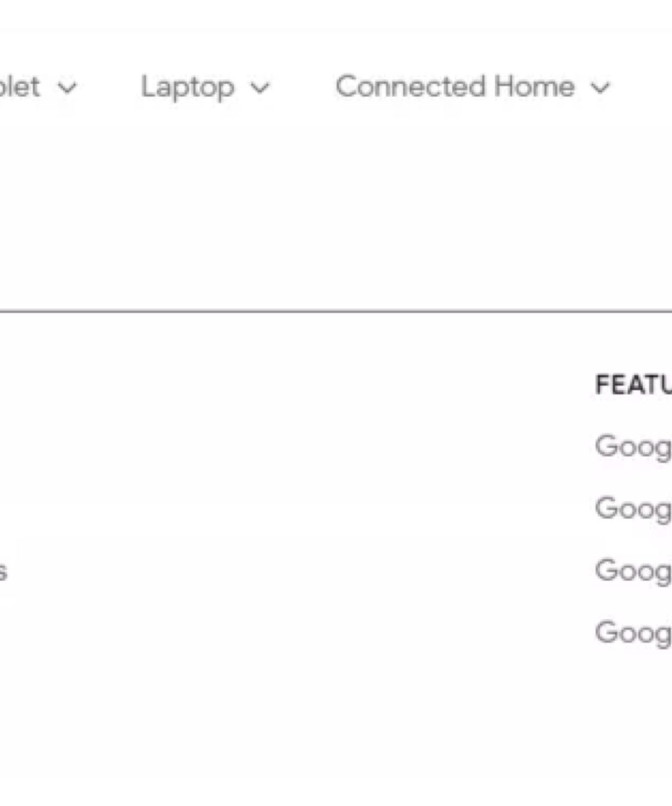Viewport: 672px width, 806px height.
Task: Open the Connected Home navigation menu
Action: (x=455, y=87)
